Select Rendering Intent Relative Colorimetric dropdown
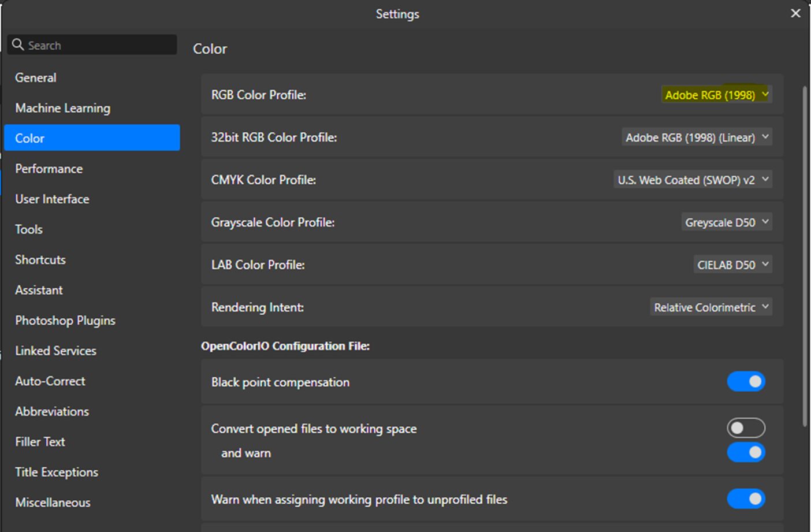The height and width of the screenshot is (532, 811). pyautogui.click(x=711, y=307)
